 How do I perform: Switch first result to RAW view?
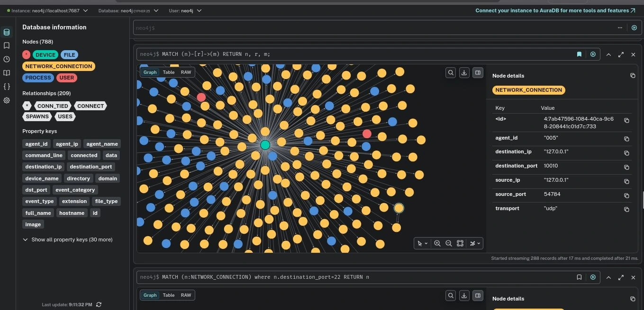coord(186,72)
